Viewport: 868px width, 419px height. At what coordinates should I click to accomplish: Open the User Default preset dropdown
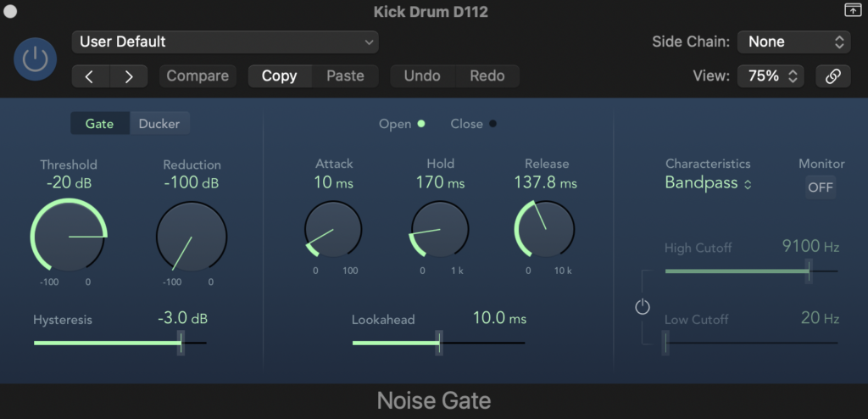tap(225, 42)
